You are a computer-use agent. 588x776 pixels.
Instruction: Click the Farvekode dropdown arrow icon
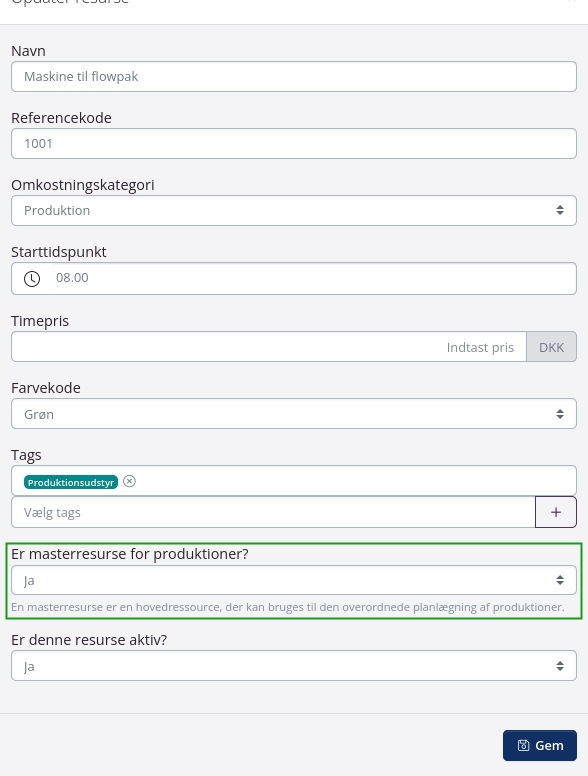(560, 414)
